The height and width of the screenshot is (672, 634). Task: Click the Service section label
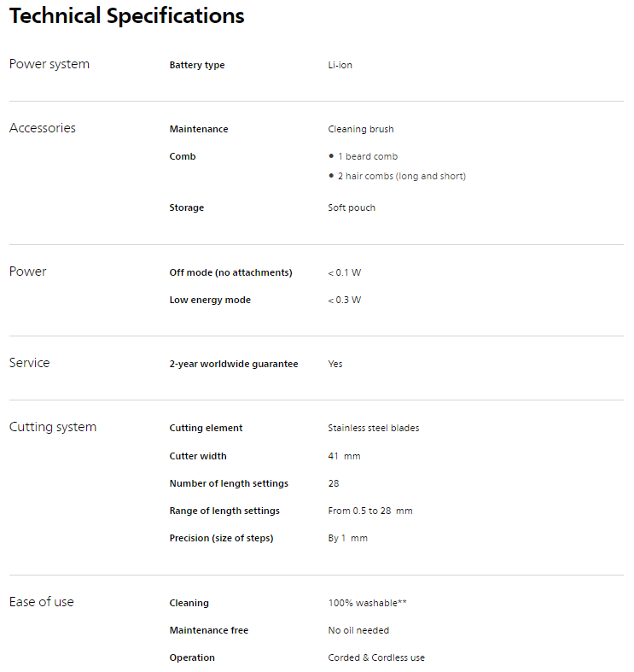[29, 363]
